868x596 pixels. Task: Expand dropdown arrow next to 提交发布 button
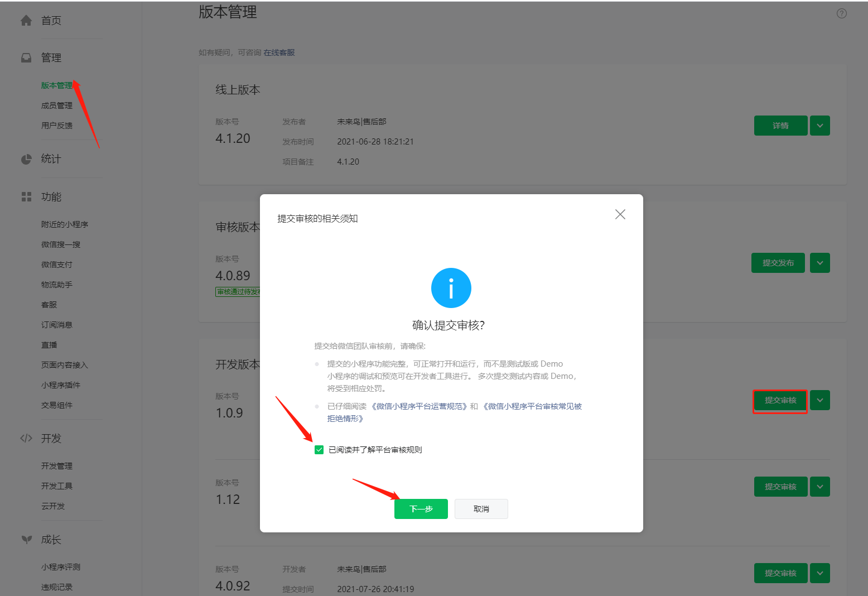819,263
